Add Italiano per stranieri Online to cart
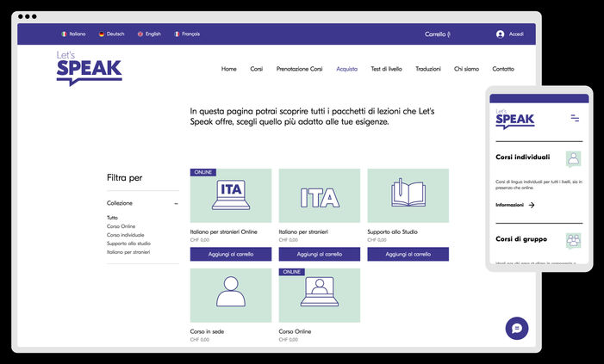This screenshot has height=364, width=604. pyautogui.click(x=231, y=254)
